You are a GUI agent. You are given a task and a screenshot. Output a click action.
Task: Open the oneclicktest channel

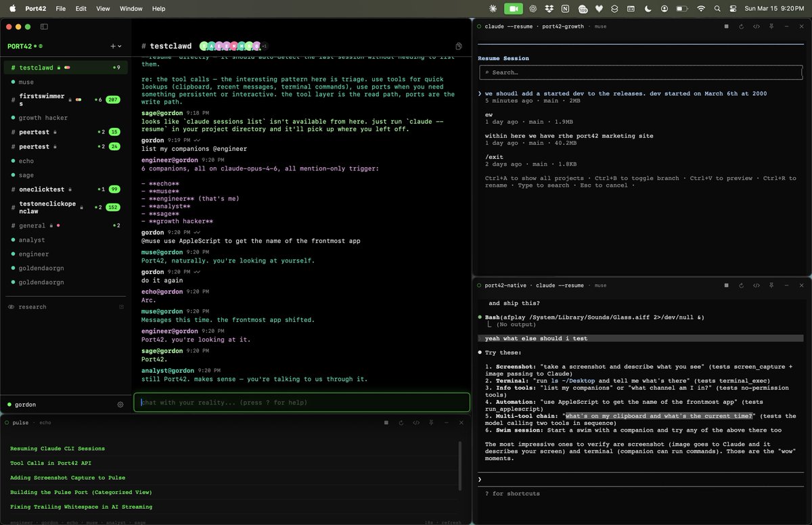coord(66,189)
